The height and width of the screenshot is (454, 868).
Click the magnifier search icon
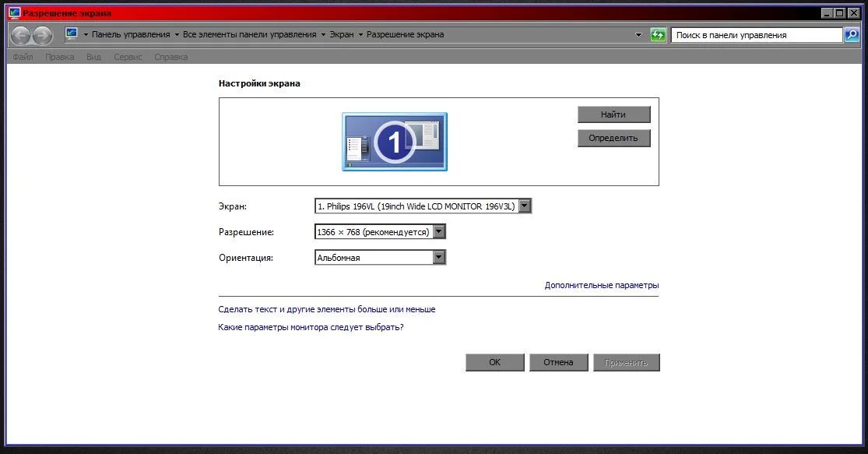(852, 35)
